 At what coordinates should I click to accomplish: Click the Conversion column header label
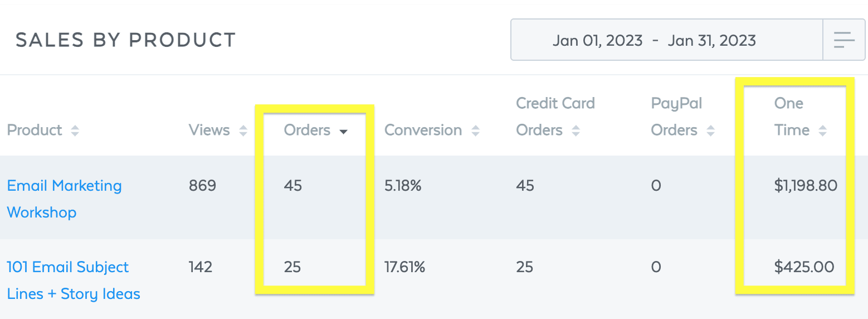[423, 130]
